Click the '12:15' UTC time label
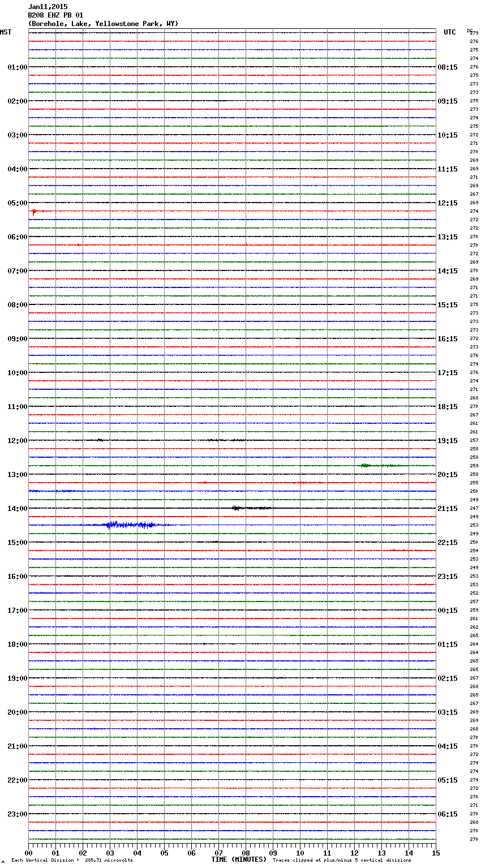The image size is (481, 868). point(448,203)
